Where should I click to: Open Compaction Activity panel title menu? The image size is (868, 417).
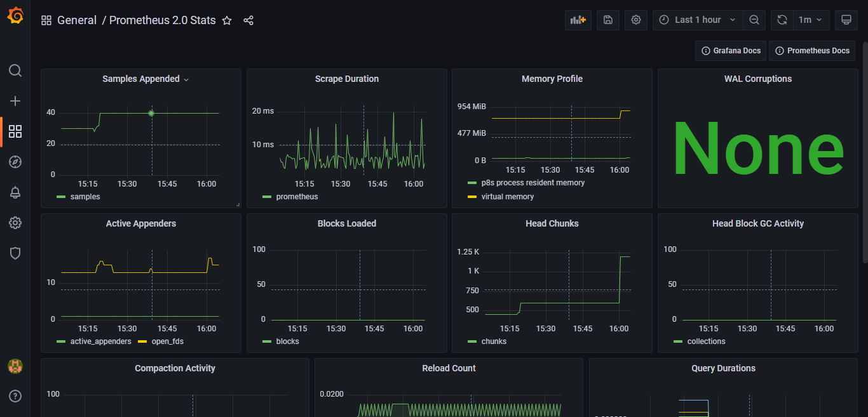pos(175,369)
